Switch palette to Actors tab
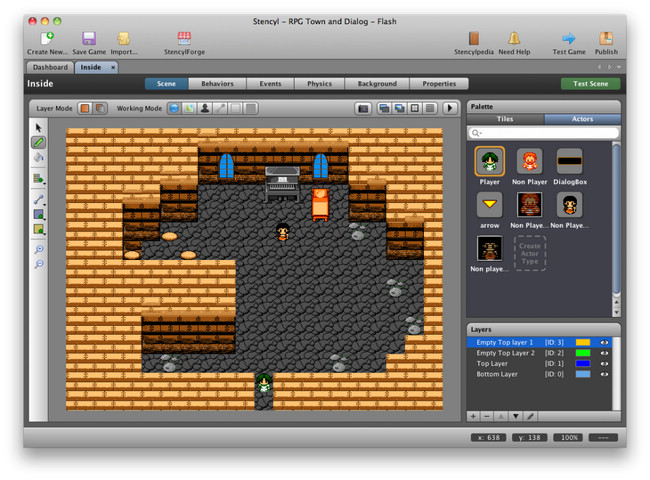 pyautogui.click(x=582, y=119)
